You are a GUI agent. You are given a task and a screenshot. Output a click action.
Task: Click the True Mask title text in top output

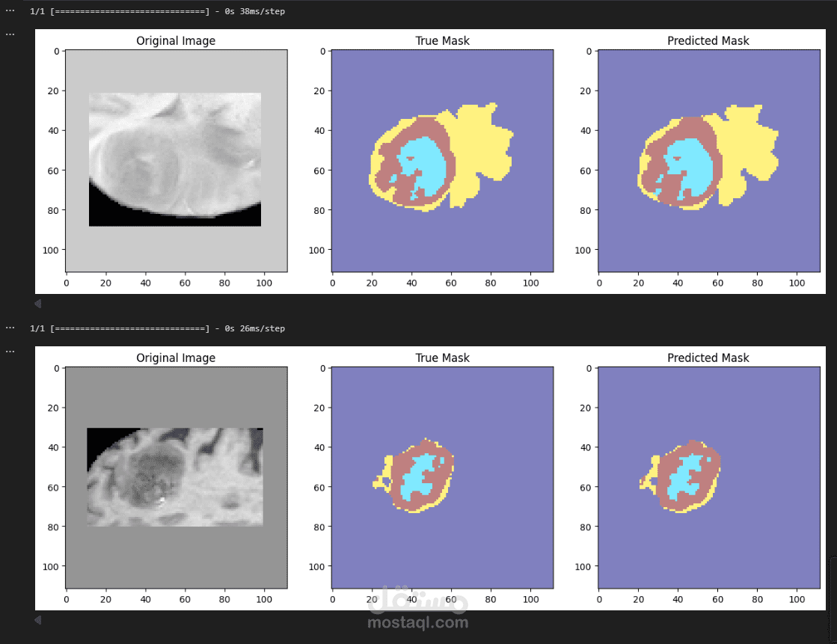[442, 41]
